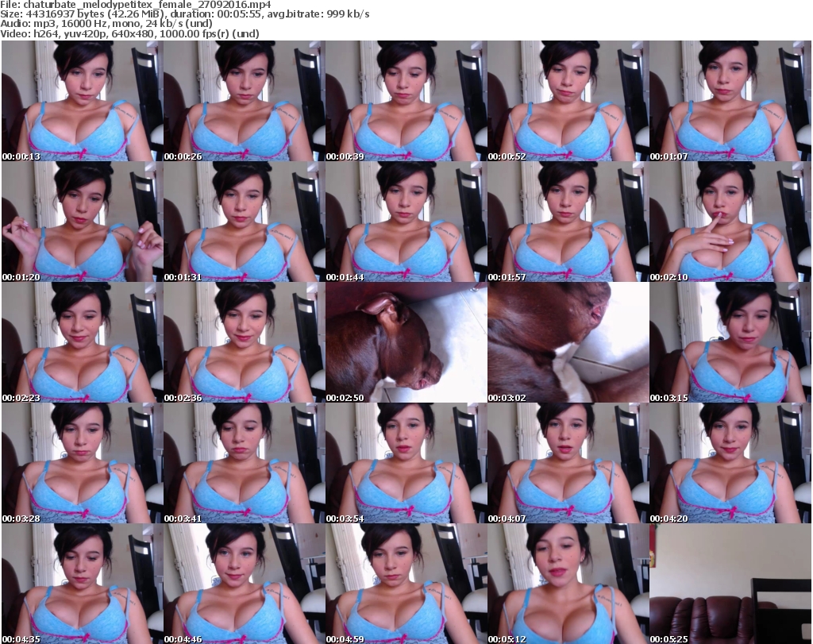Image resolution: width=813 pixels, height=644 pixels.
Task: Open the frame stamped 00:01:57
Action: click(568, 222)
